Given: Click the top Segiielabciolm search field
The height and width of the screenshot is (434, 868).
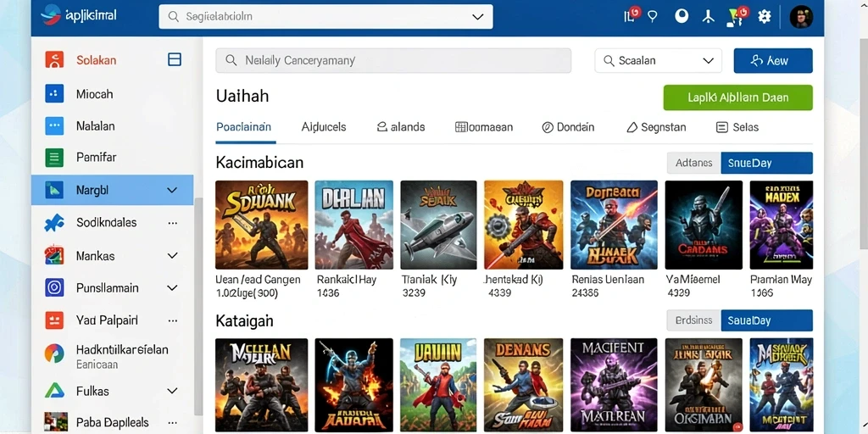Looking at the screenshot, I should 325,17.
